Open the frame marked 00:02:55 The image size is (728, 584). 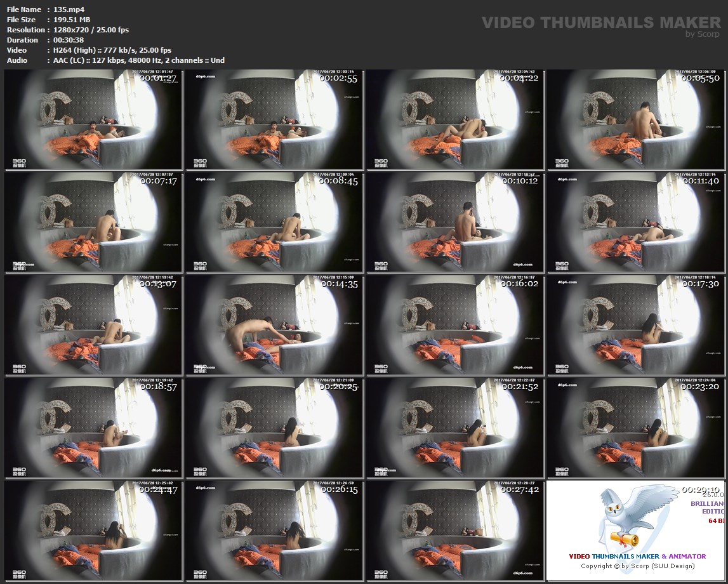(x=274, y=120)
